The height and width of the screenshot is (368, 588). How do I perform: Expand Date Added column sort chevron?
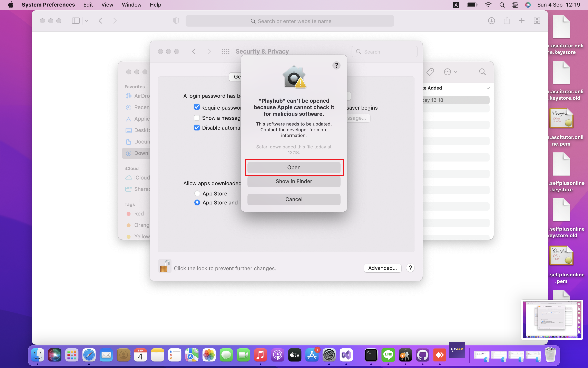488,88
